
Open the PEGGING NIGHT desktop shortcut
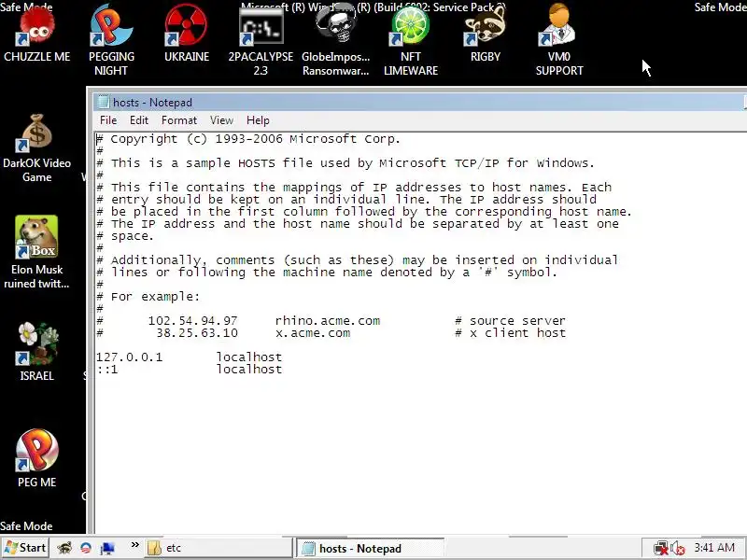111,40
